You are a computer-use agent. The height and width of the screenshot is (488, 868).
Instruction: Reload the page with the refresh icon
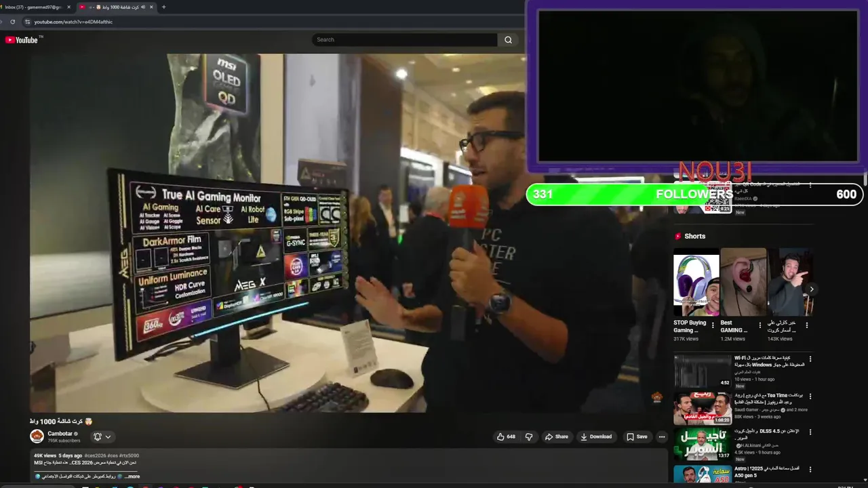coord(12,22)
